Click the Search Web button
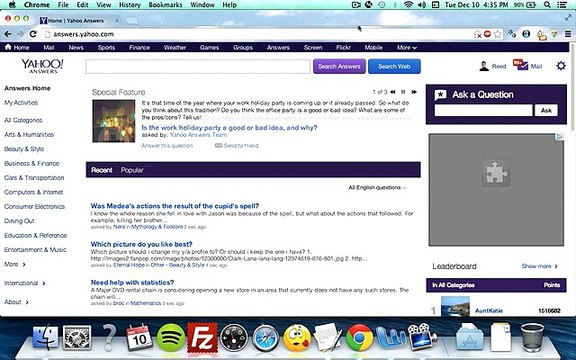Screen dimensions: 576x360 point(394,66)
